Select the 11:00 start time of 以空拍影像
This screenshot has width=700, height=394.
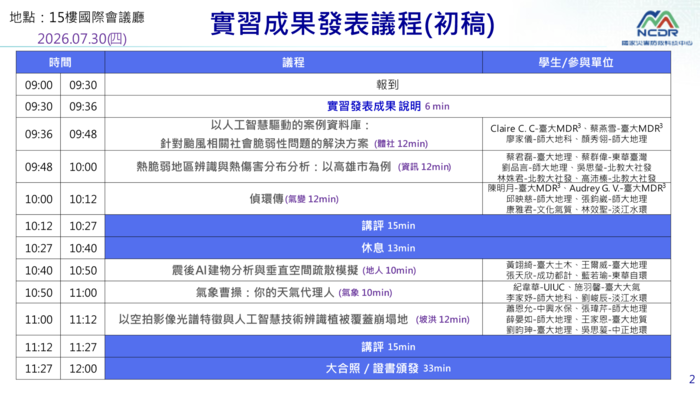[38, 319]
